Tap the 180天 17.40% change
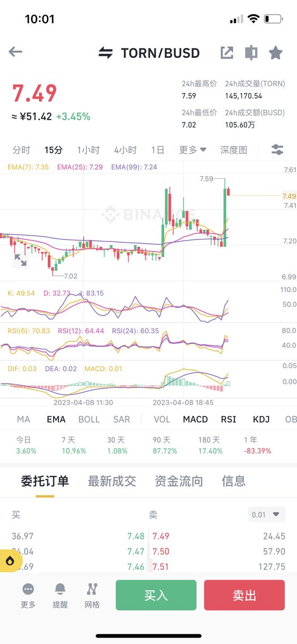297x644 pixels. (x=210, y=451)
